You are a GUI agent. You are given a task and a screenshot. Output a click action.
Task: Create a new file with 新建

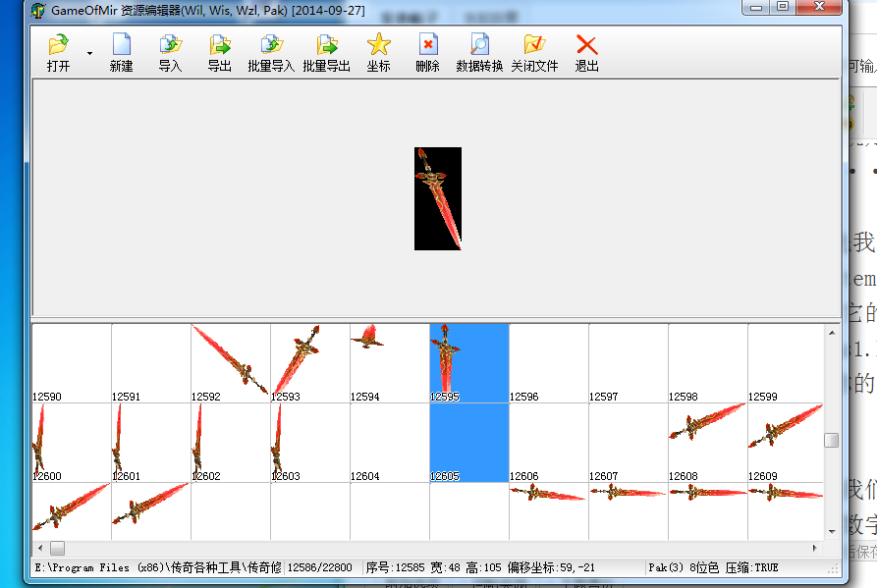[122, 53]
